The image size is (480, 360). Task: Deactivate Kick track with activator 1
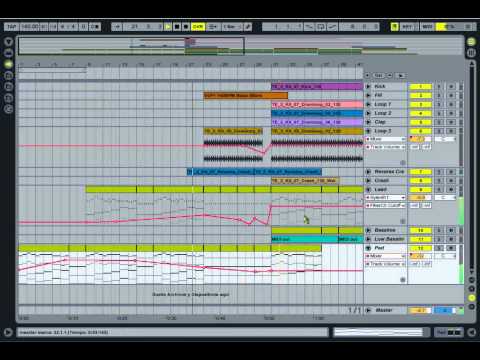420,87
